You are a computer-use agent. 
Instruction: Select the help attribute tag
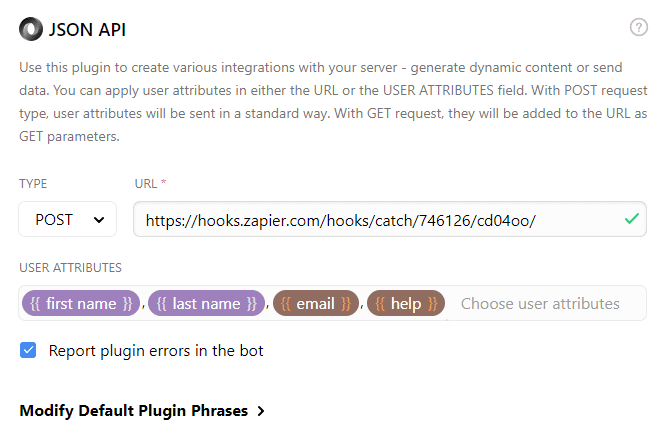point(406,304)
